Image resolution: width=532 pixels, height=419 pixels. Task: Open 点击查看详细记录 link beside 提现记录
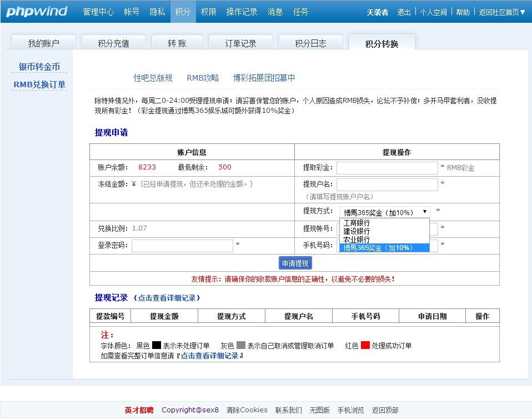point(167,298)
